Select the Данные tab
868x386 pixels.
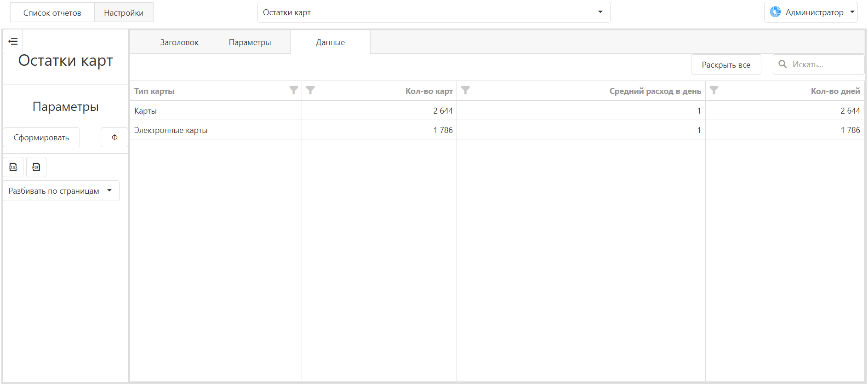click(330, 42)
